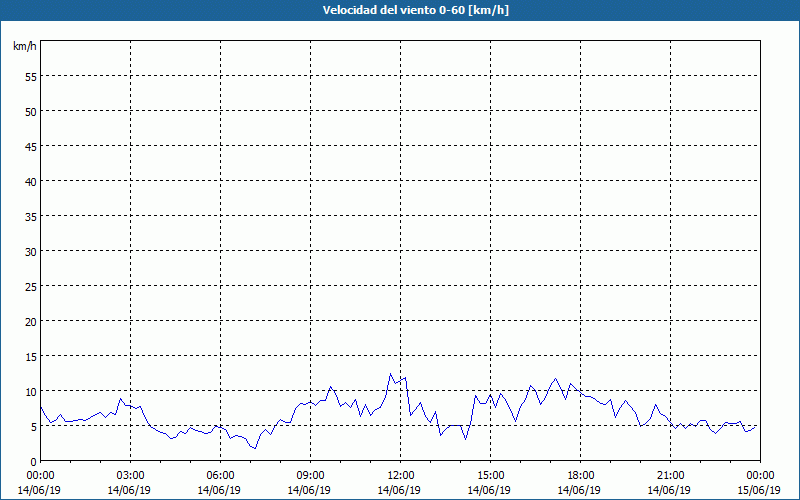The width and height of the screenshot is (800, 500).
Task: Select the y-axis value '50'
Action: pyautogui.click(x=31, y=111)
